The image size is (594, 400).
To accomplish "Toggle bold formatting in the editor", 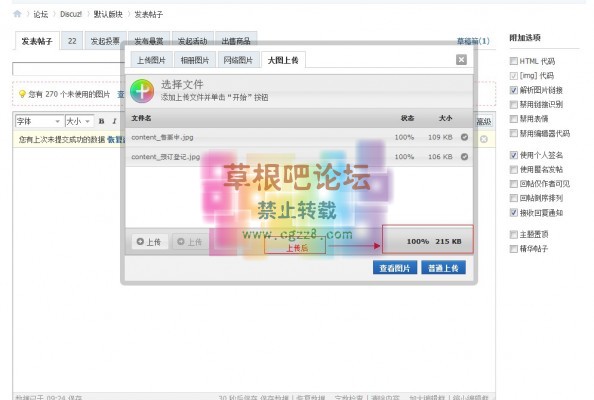I will pos(101,121).
